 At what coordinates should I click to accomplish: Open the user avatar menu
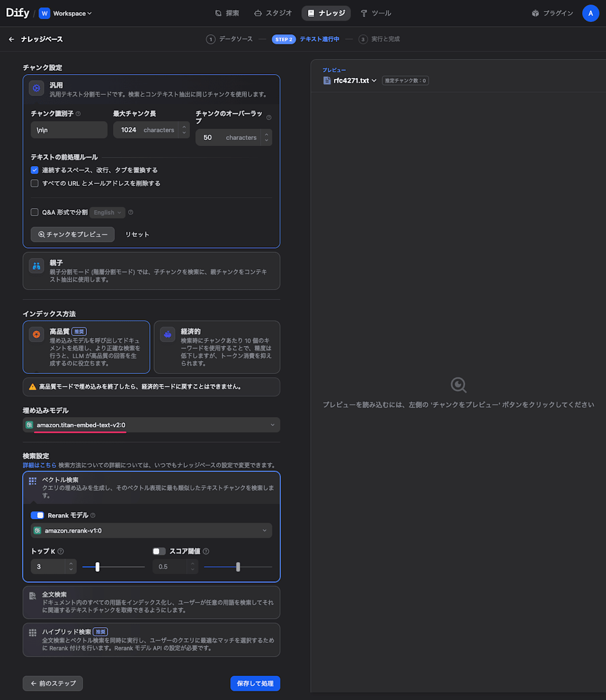(590, 13)
